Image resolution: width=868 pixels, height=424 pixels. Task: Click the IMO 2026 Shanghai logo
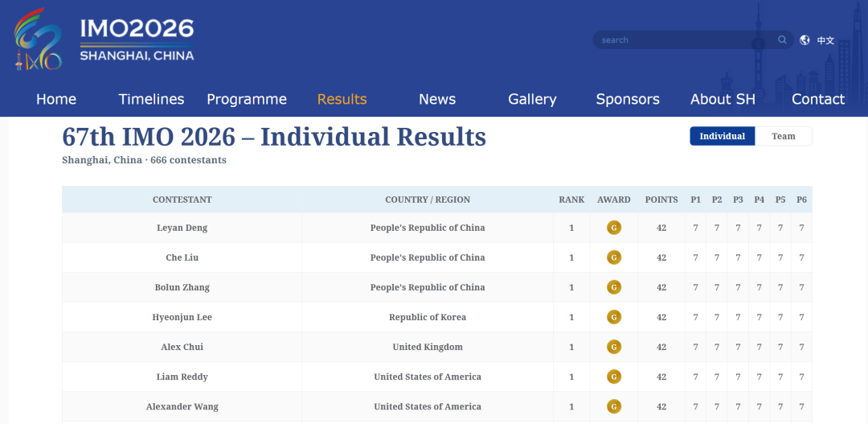point(104,39)
